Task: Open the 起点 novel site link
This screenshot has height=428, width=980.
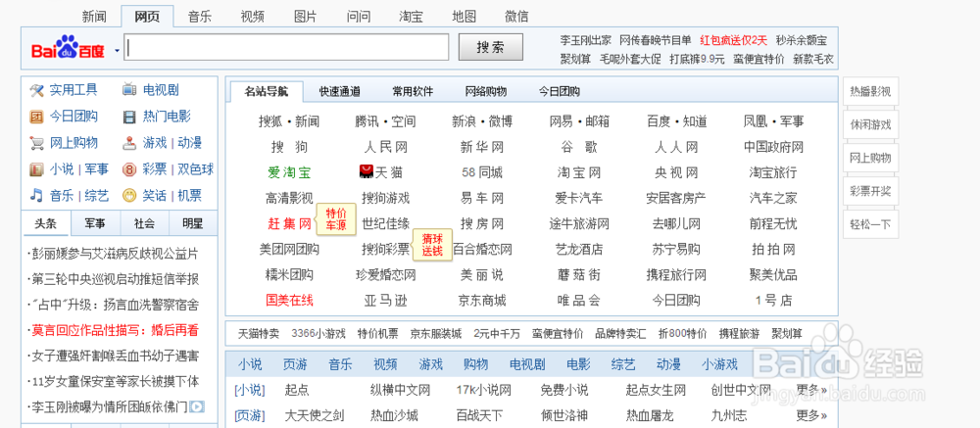Action: [x=297, y=391]
